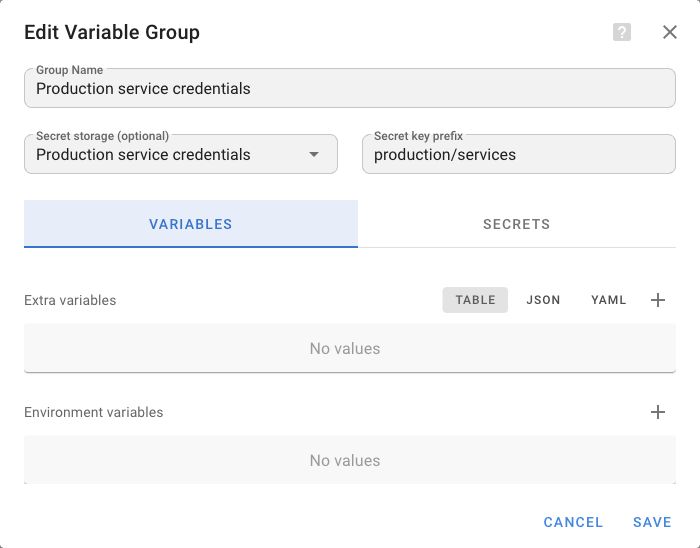Add a new extra variable with plus icon
The image size is (700, 548).
click(658, 300)
